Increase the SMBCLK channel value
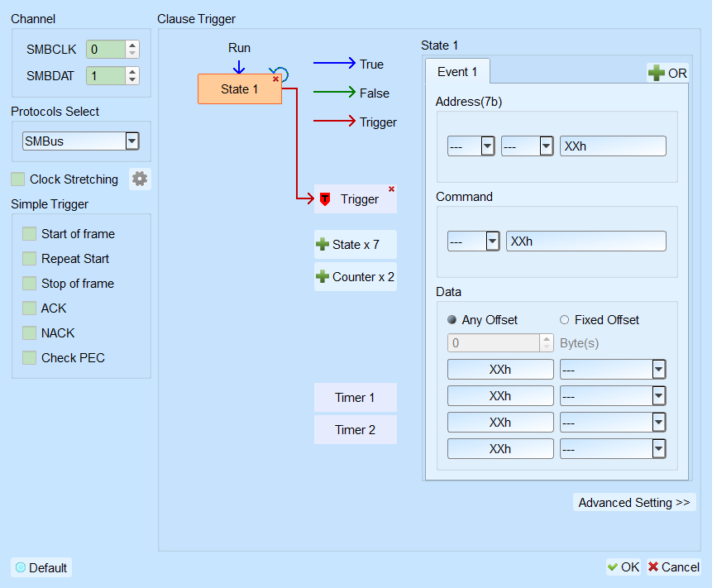 tap(132, 45)
